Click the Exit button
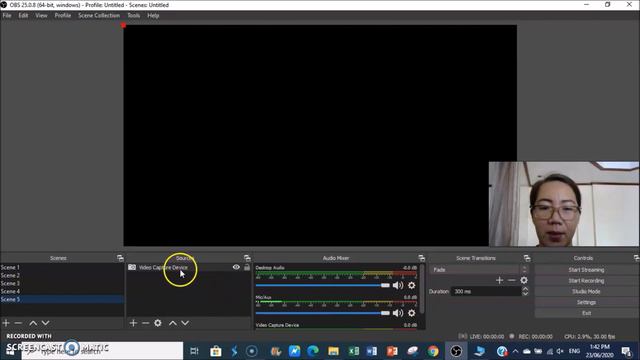The height and width of the screenshot is (360, 640). click(x=586, y=313)
